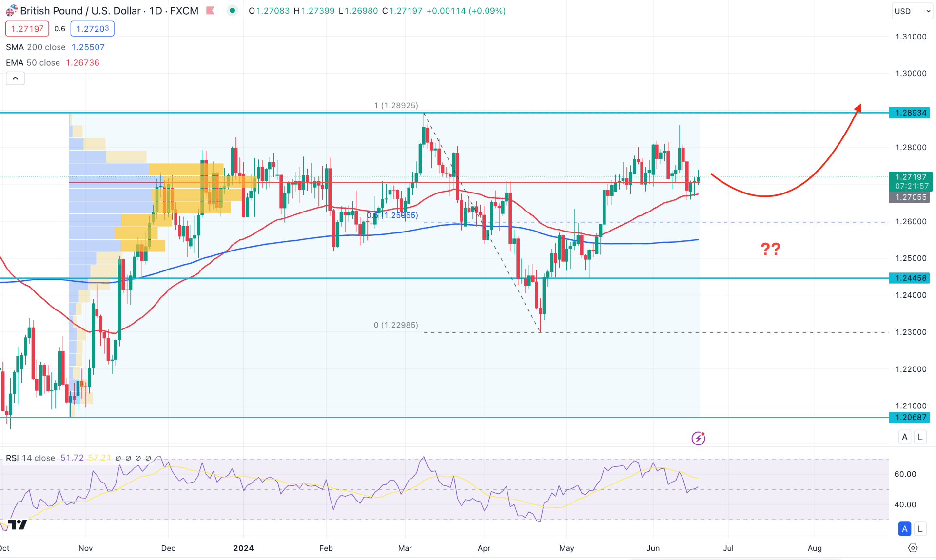Toggle auto scale A on the RSI pane

(905, 528)
